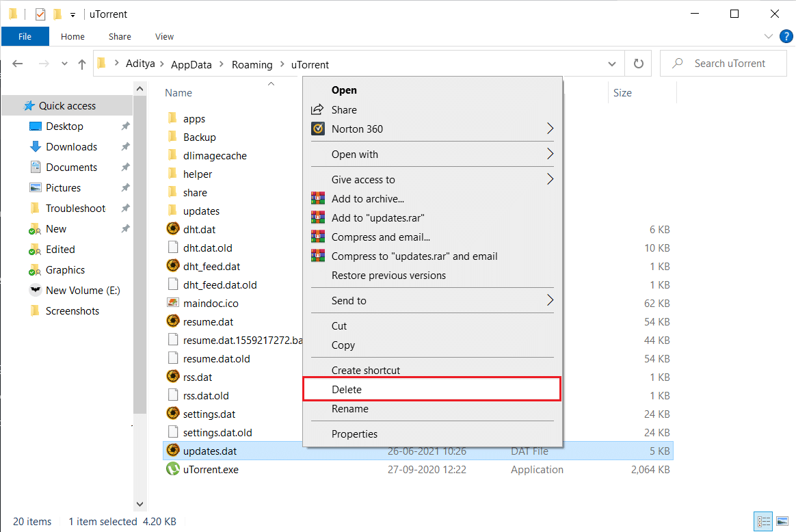Click the search magnifier in Search uTorrent box
Viewport: 796px width, 532px height.
click(676, 63)
